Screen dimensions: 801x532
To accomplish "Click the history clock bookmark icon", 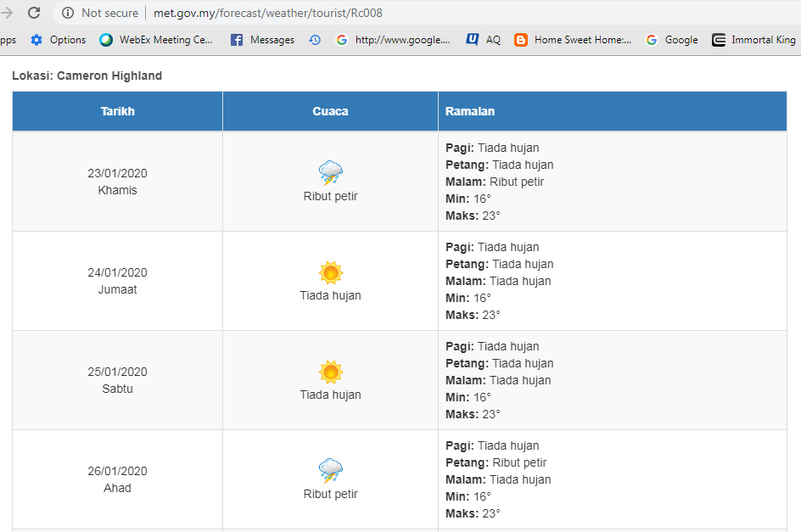I will coord(315,40).
